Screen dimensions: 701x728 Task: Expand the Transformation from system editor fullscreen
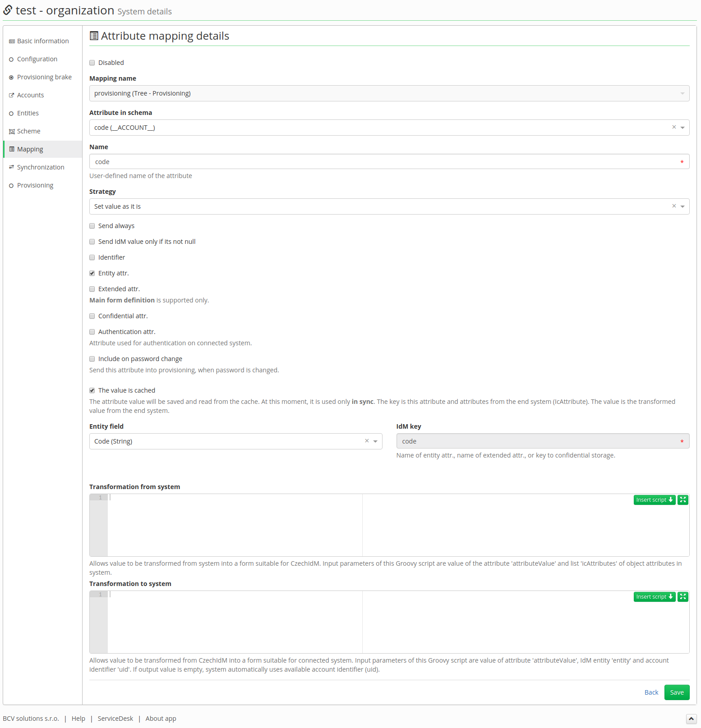(x=683, y=499)
